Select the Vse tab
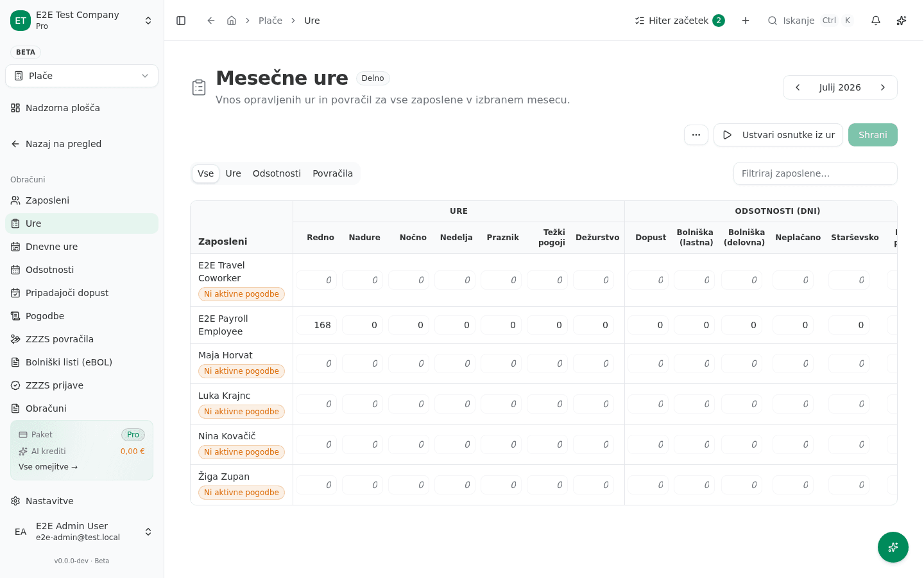The width and height of the screenshot is (924, 578). [205, 173]
